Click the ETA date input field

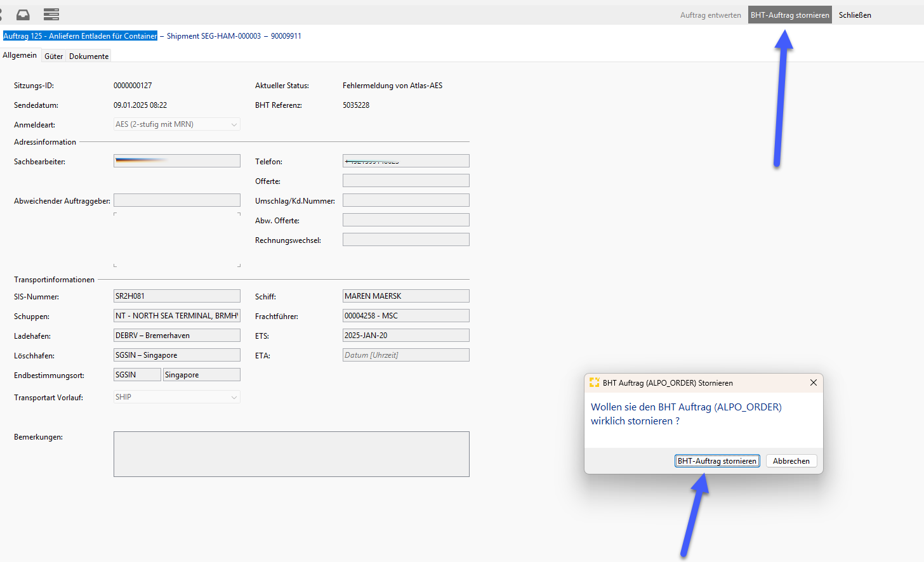click(406, 355)
